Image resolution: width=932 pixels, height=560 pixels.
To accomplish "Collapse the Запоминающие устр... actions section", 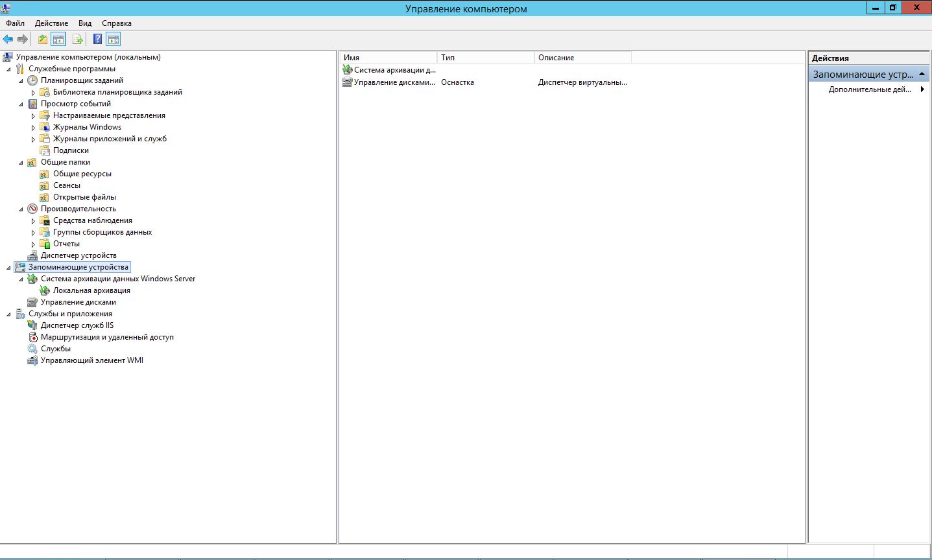I will tap(922, 74).
